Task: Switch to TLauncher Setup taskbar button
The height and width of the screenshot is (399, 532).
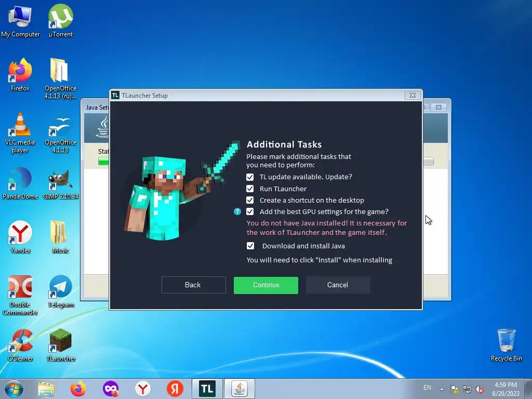Action: (207, 389)
